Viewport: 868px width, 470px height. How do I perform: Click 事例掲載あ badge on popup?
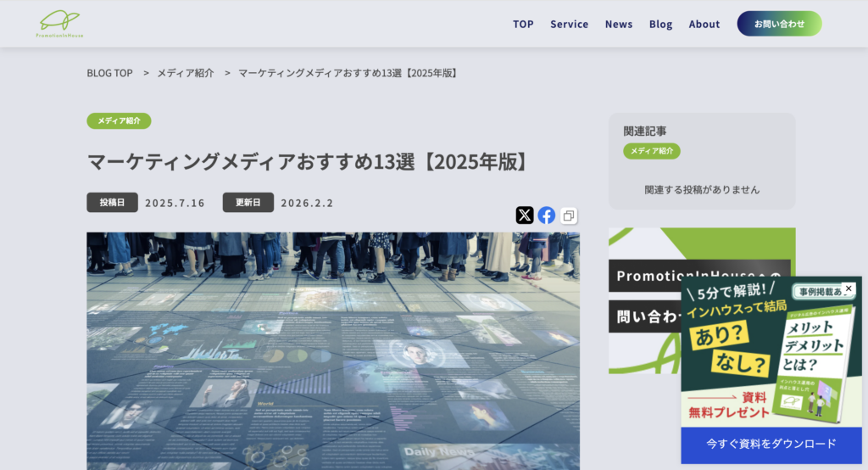[820, 292]
